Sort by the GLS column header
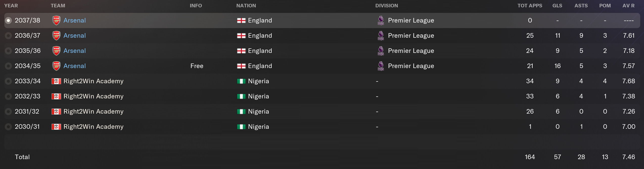Image resolution: width=644 pixels, height=169 pixels. 557,6
